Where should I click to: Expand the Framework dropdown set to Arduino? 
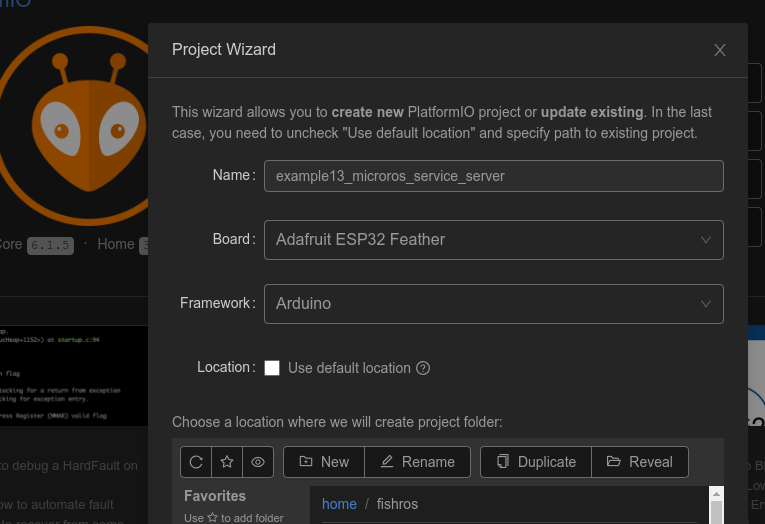[x=493, y=304]
